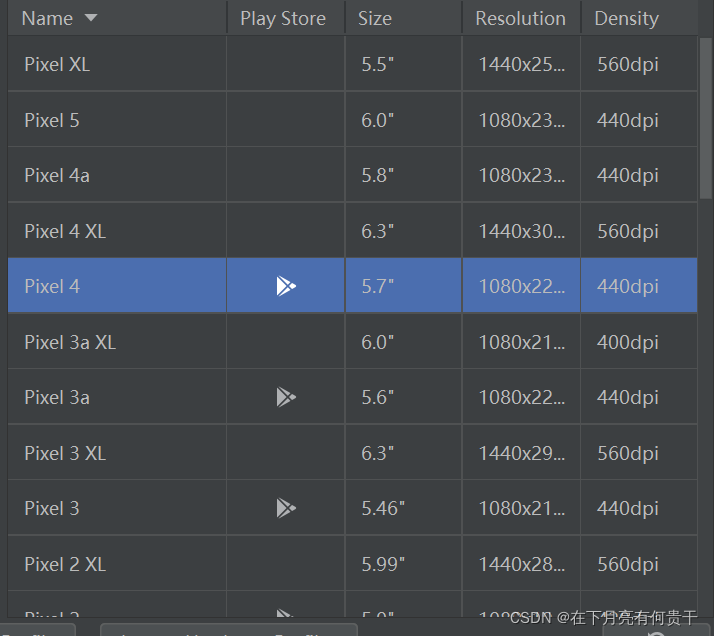Select the highlighted Pixel 4 name
Viewport: 714px width, 636px height.
[52, 286]
